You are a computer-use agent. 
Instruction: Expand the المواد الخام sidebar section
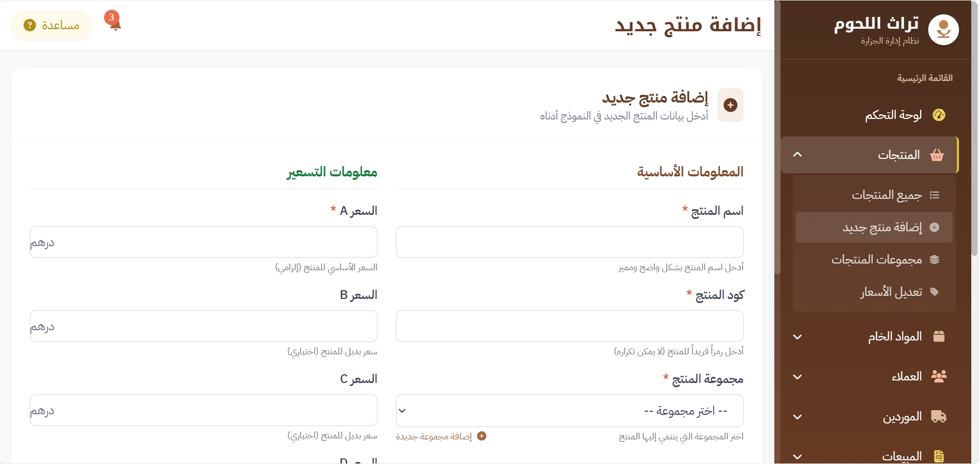pos(797,337)
